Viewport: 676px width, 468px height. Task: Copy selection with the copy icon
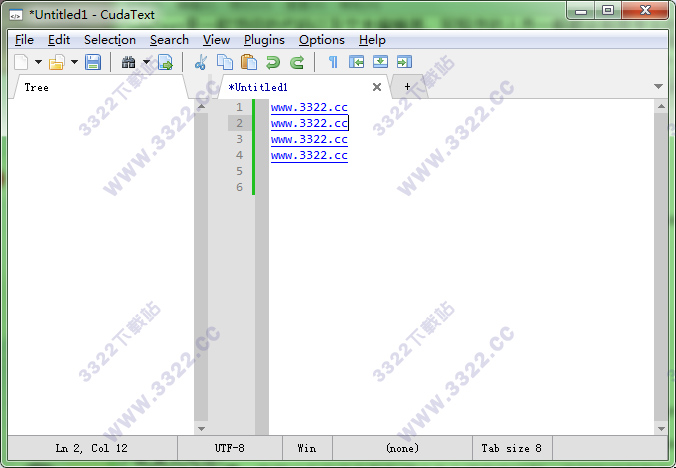pyautogui.click(x=225, y=62)
